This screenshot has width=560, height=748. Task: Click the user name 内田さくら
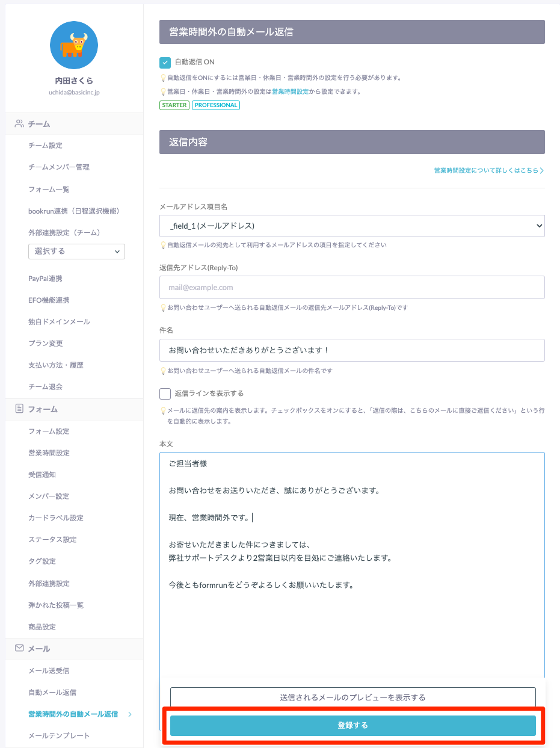pyautogui.click(x=74, y=81)
